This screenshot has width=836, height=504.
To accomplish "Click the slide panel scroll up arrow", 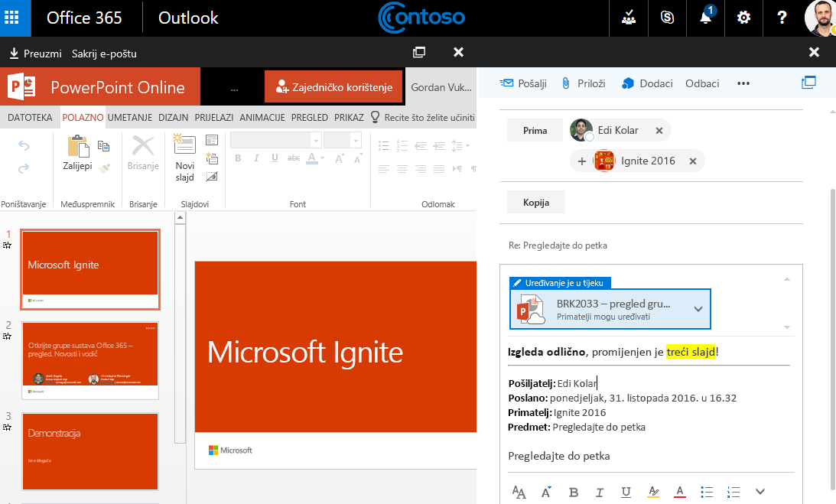I will click(x=181, y=218).
